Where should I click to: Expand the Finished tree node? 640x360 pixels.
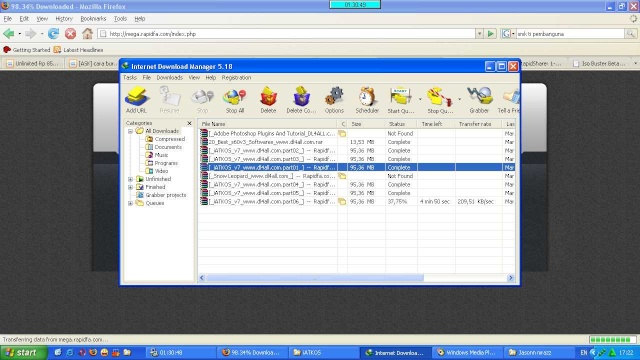click(130, 187)
